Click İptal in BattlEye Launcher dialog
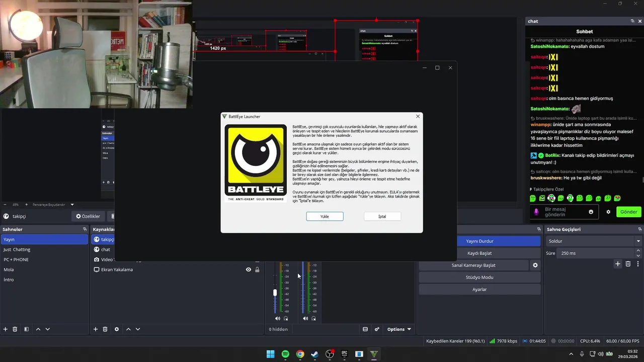This screenshot has height=362, width=644. [382, 216]
